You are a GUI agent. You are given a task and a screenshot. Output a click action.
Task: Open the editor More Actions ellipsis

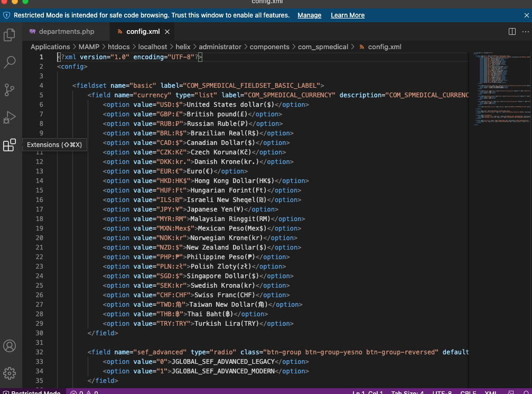525,32
